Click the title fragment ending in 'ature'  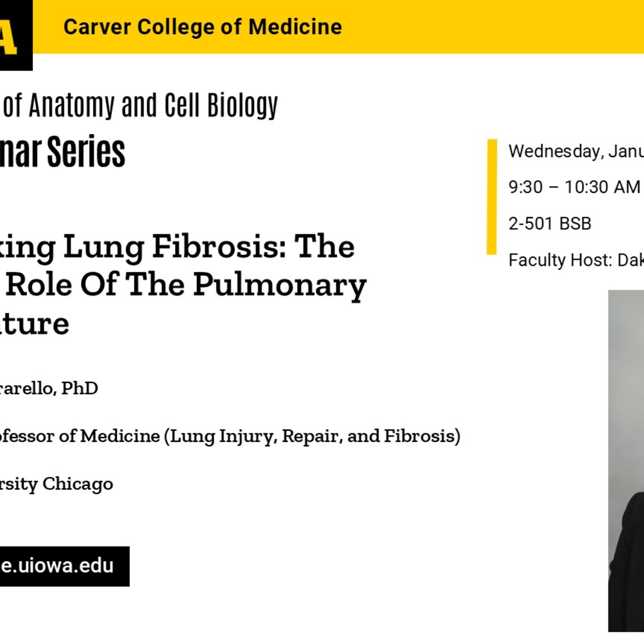click(x=35, y=324)
